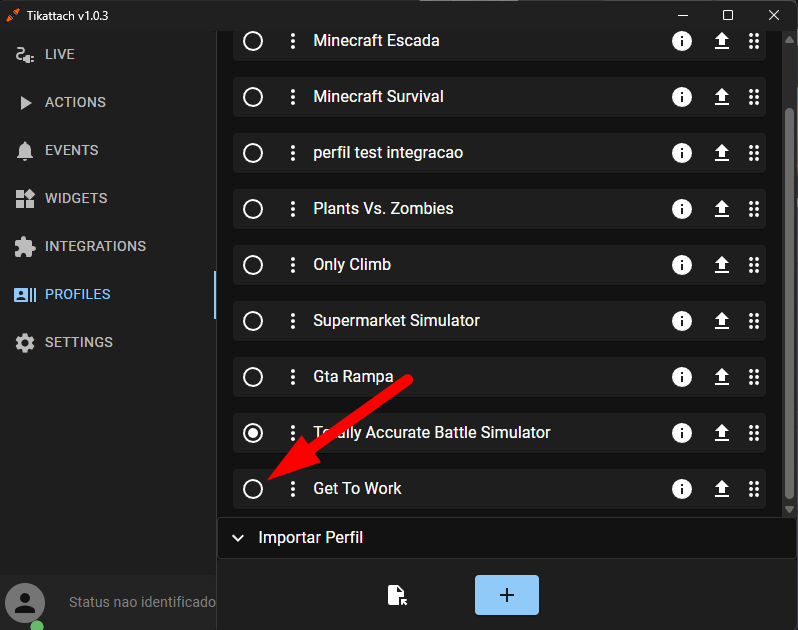This screenshot has height=630, width=798.
Task: Open info for Minecraft Survival profile
Action: tap(681, 97)
